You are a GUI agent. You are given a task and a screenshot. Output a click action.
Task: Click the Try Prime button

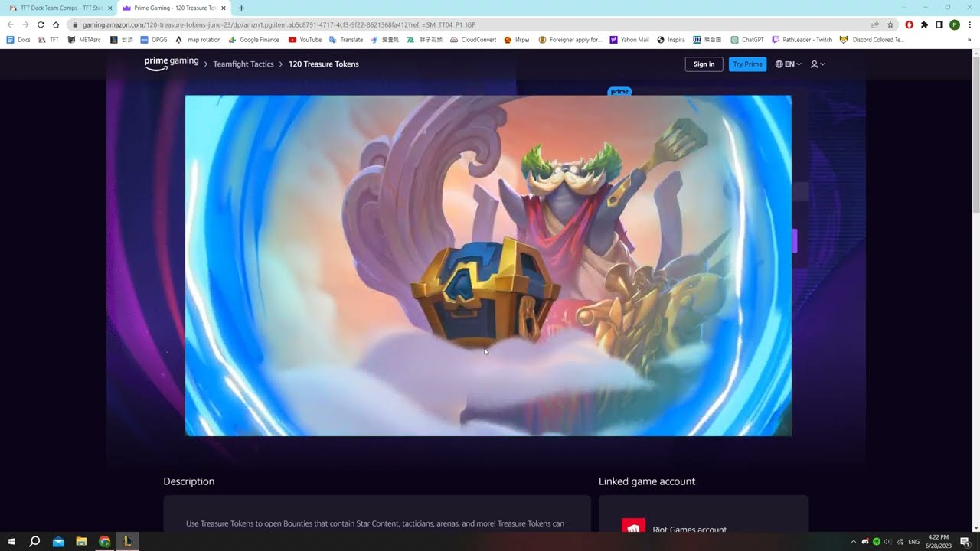tap(747, 64)
